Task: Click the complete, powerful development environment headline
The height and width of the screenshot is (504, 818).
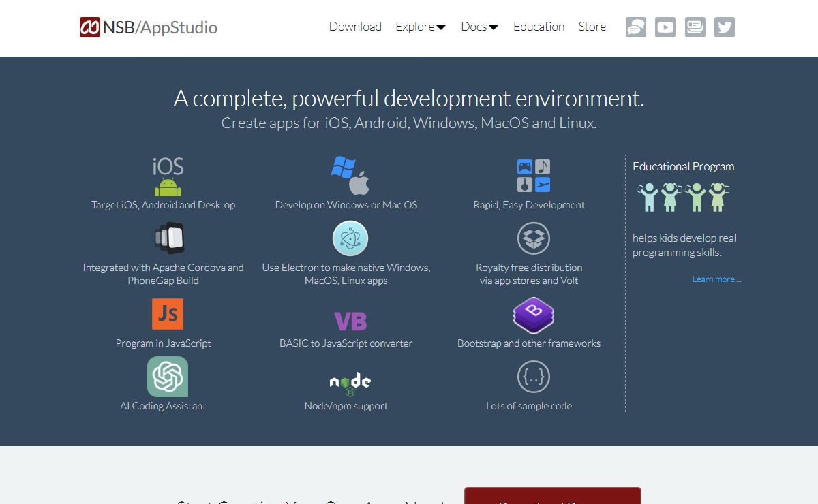Action: point(409,99)
